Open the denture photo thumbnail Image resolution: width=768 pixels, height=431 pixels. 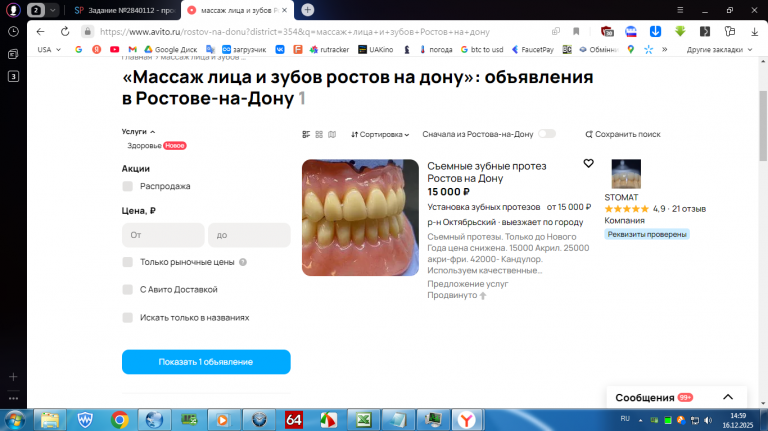click(360, 217)
